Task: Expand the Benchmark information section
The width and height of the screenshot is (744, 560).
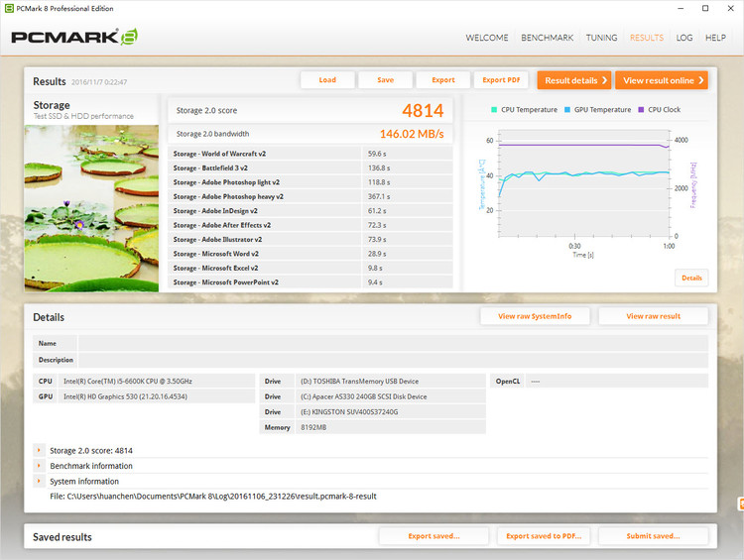Action: point(39,466)
